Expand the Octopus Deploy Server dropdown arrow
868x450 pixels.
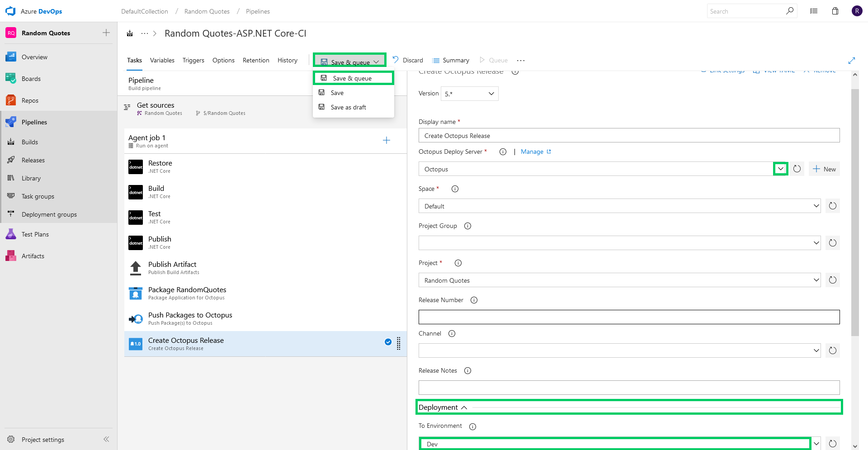781,169
